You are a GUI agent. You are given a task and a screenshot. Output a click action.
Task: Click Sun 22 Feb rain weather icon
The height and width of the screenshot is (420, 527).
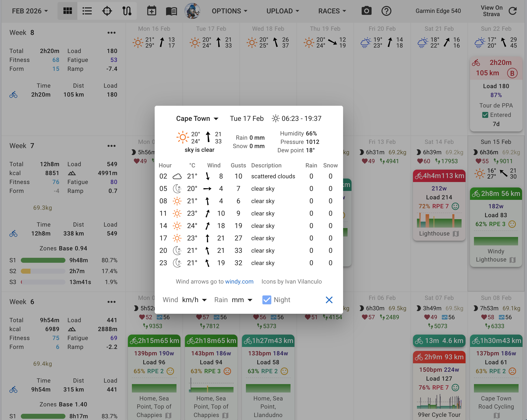coord(480,43)
